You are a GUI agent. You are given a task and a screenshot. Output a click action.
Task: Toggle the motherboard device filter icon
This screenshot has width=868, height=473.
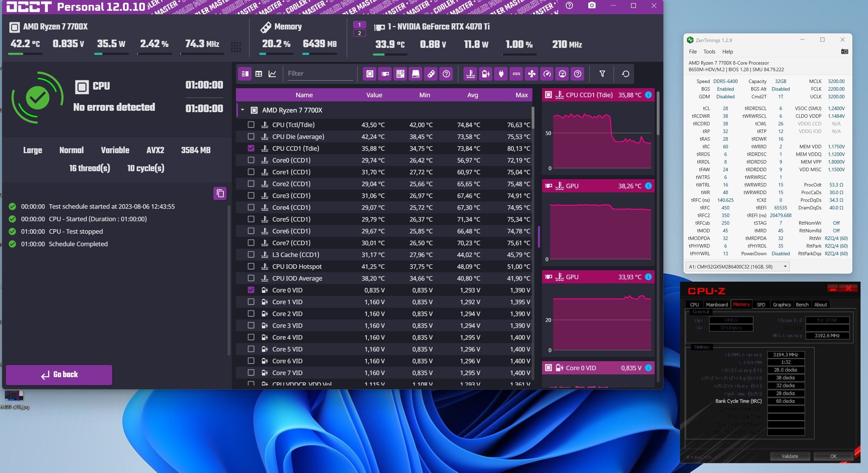point(400,74)
